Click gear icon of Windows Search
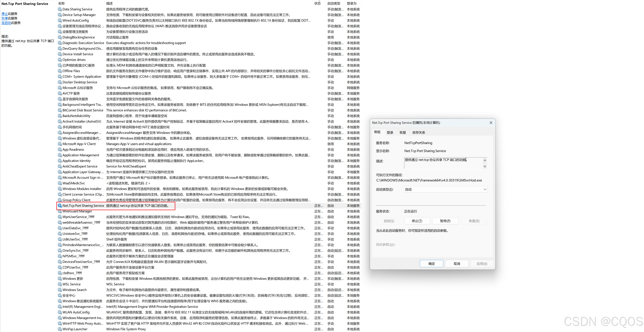Screen dimensions: 644x332 [x=60, y=290]
